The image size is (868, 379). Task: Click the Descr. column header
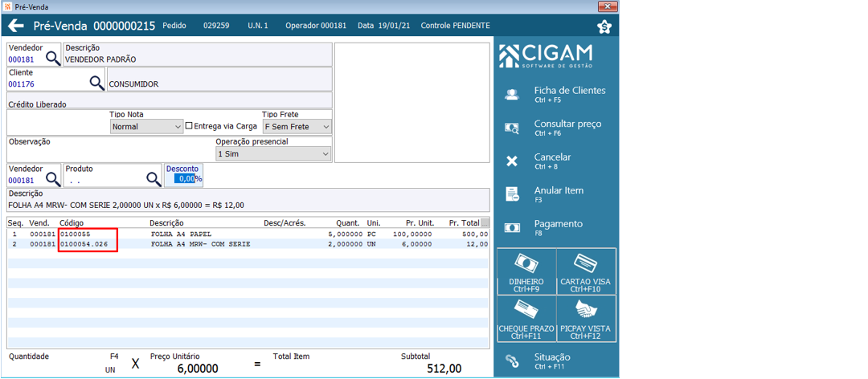166,223
